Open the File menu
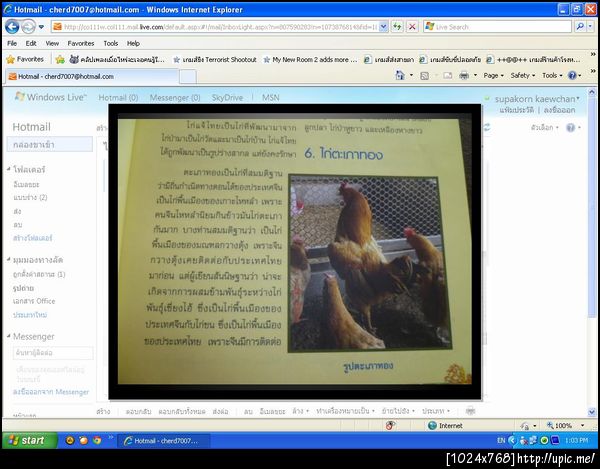This screenshot has width=600, height=469. tap(12, 43)
